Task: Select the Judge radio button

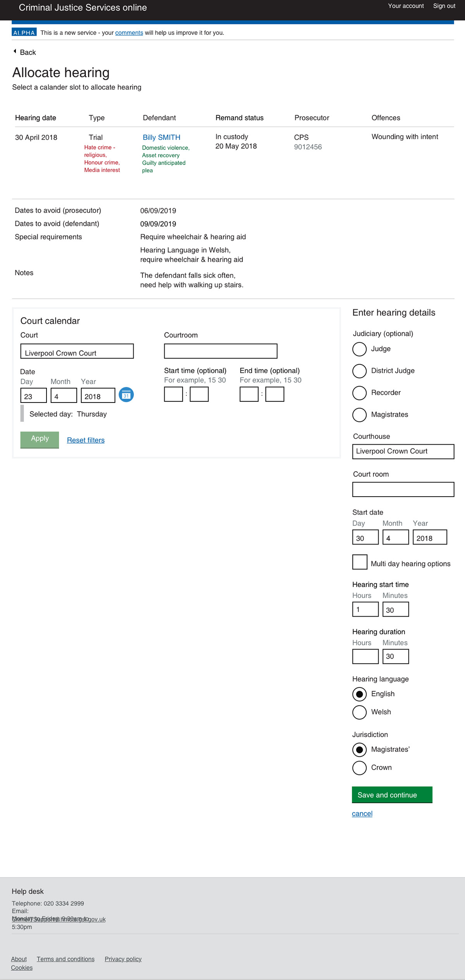Action: (x=359, y=349)
